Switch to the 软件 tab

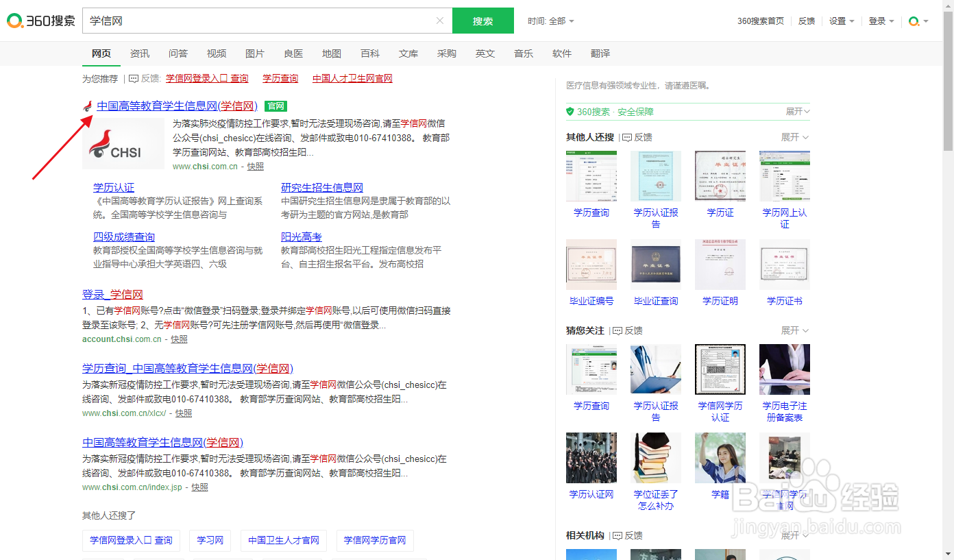[562, 53]
